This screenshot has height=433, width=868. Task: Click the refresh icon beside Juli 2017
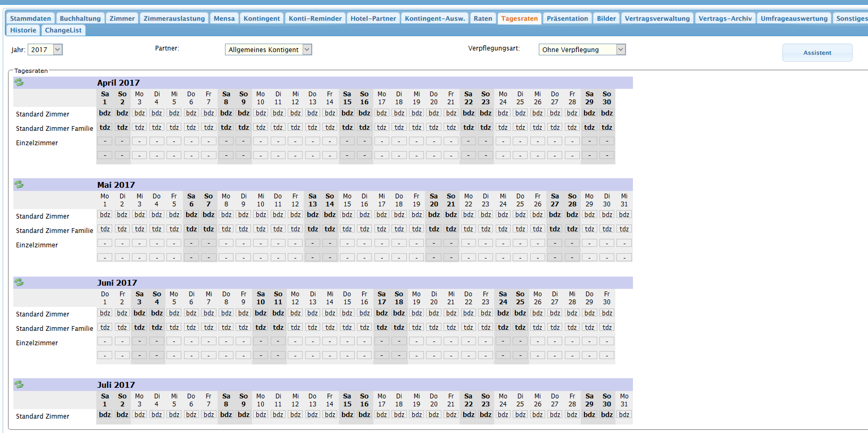click(x=19, y=385)
